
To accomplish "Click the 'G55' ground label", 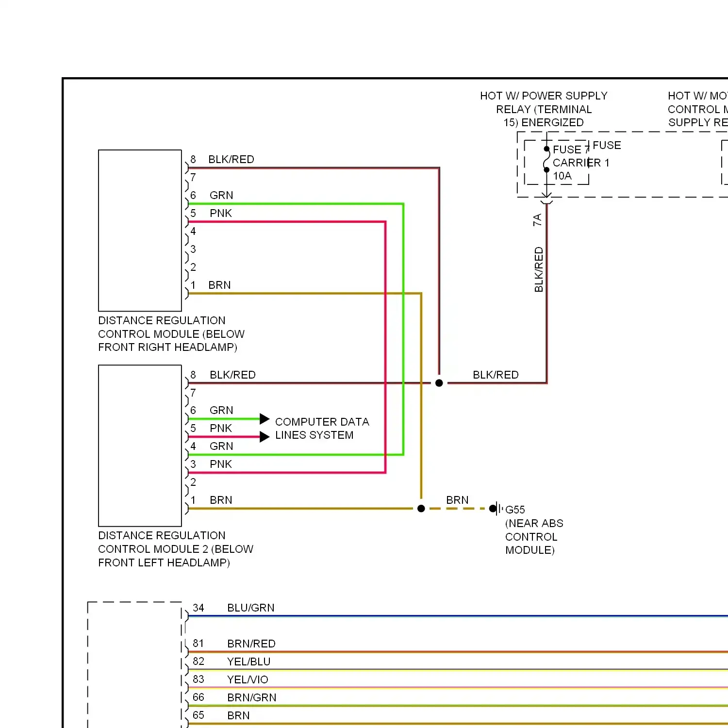I will pos(515,510).
